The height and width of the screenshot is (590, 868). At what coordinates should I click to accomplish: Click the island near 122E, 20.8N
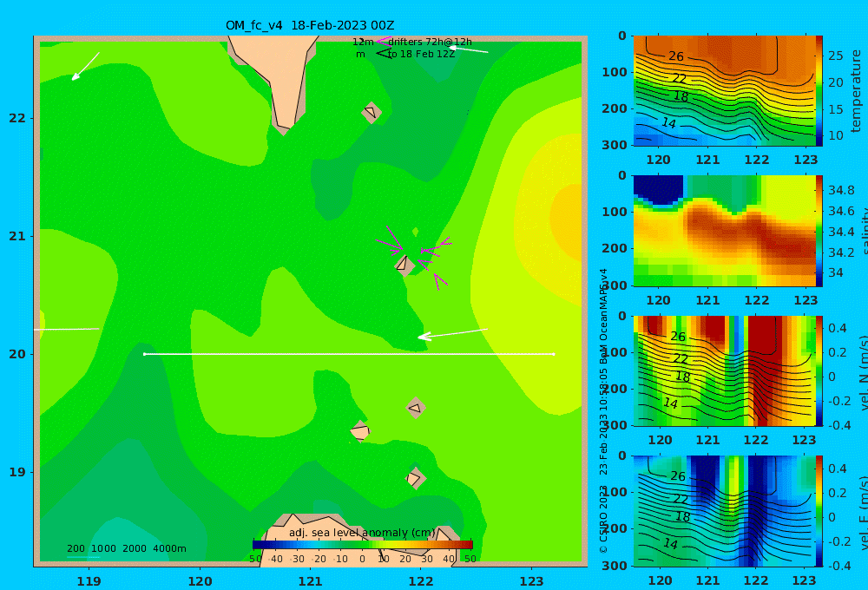404,265
